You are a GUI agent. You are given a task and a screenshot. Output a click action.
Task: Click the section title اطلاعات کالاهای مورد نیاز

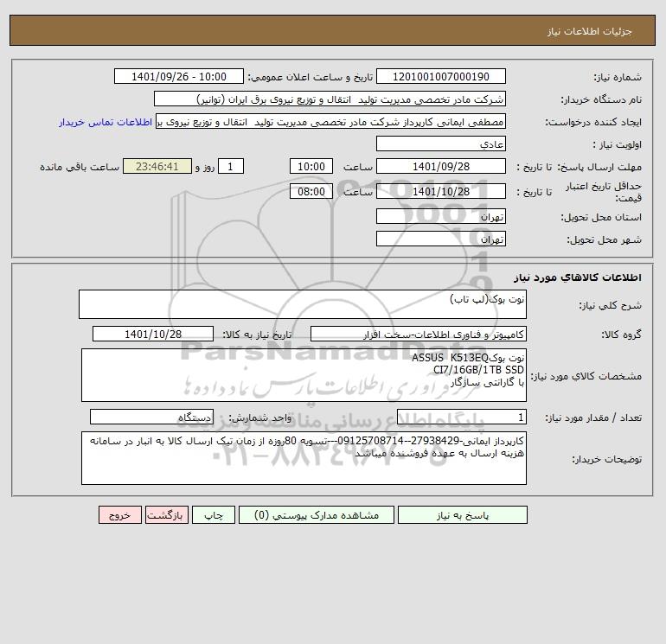click(x=577, y=277)
